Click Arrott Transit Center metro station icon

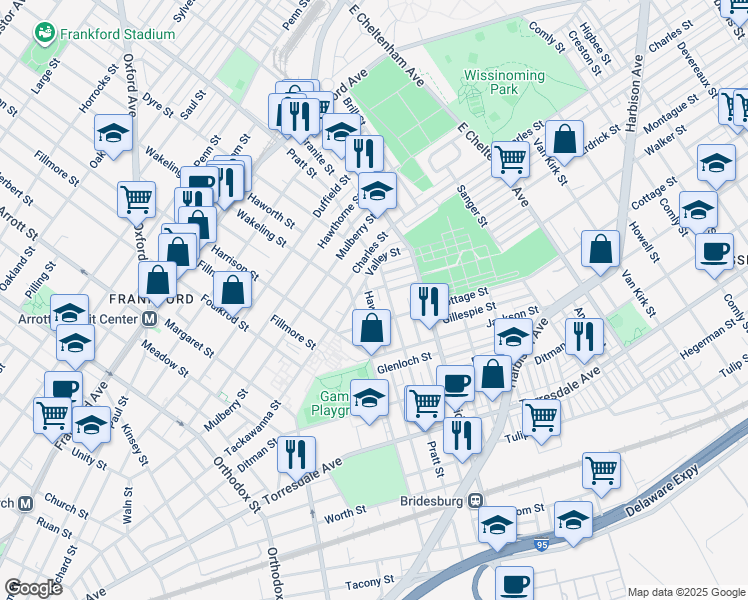pyautogui.click(x=150, y=319)
